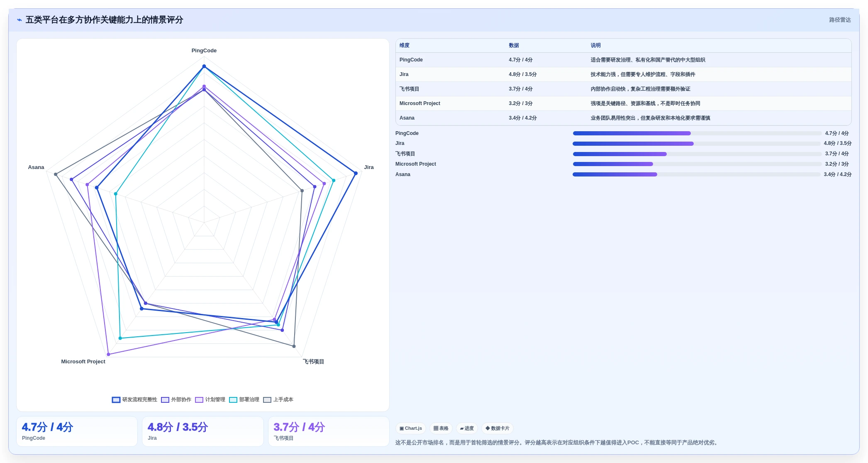Click the 3.2分 / 3分 table cell
This screenshot has width=868, height=463.
tap(521, 103)
